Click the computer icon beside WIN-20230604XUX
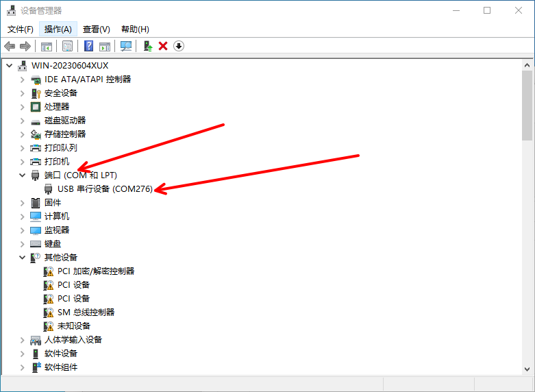The width and height of the screenshot is (535, 392). tap(23, 66)
